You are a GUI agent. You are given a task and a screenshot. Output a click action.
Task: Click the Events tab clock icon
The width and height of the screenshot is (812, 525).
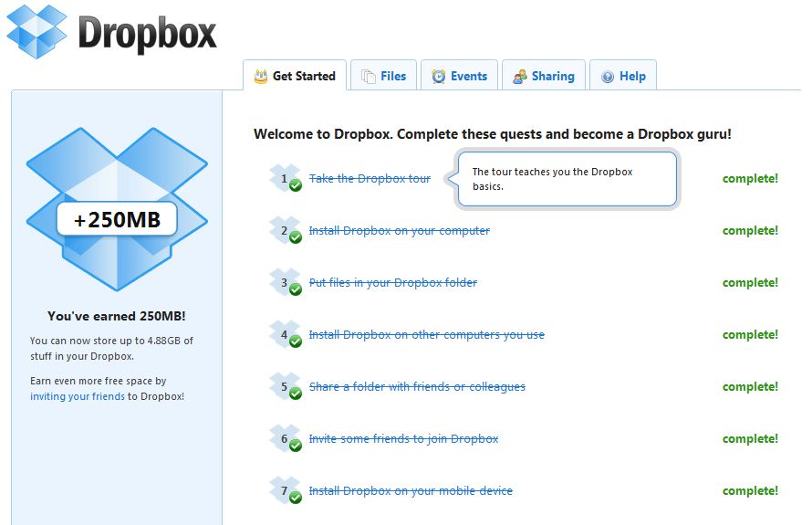coord(439,77)
